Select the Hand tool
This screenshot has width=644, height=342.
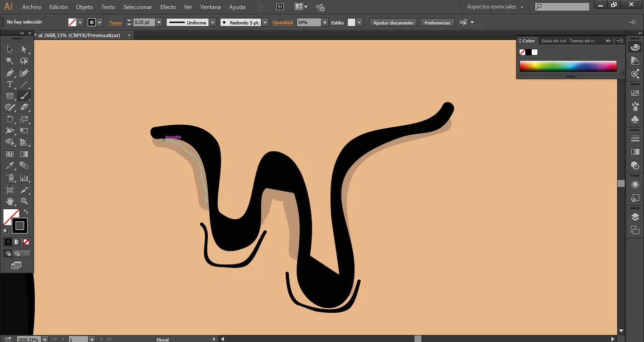[x=10, y=202]
